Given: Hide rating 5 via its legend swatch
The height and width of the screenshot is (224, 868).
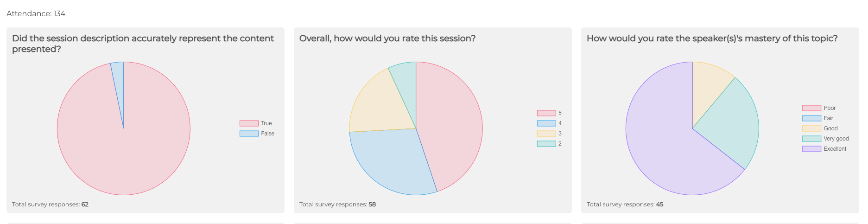Looking at the screenshot, I should [546, 113].
